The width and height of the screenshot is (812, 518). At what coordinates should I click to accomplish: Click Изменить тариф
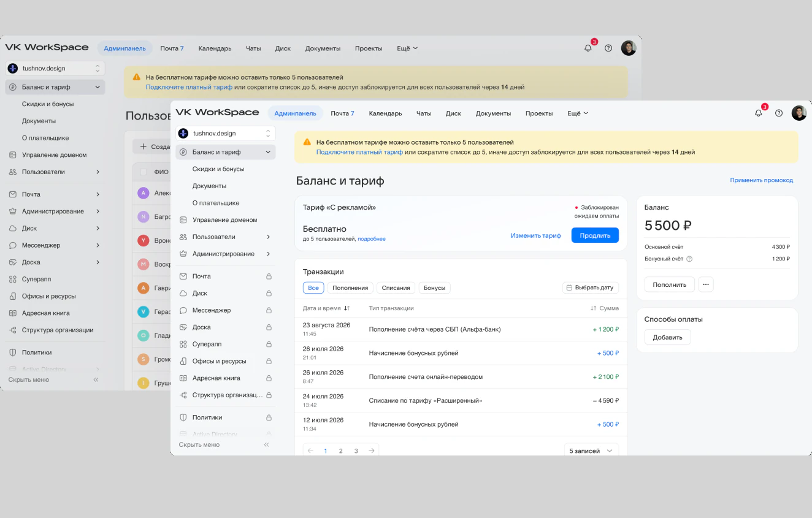[x=536, y=235]
